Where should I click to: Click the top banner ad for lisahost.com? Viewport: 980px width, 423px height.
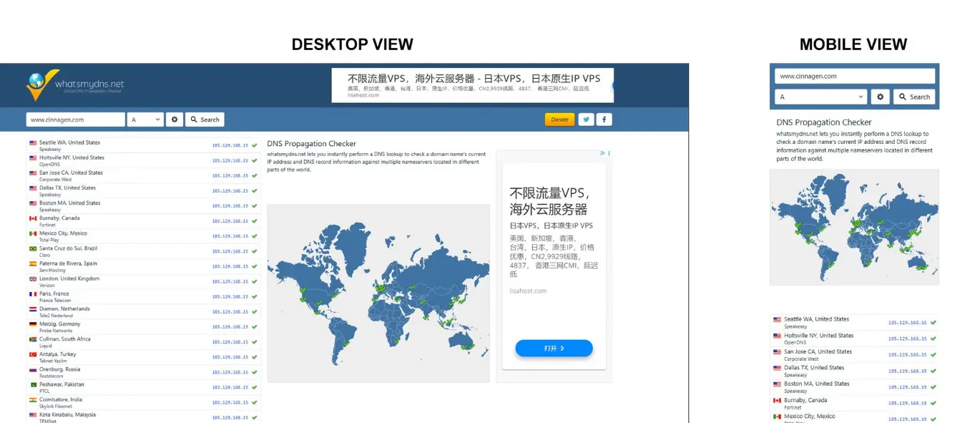pos(472,85)
